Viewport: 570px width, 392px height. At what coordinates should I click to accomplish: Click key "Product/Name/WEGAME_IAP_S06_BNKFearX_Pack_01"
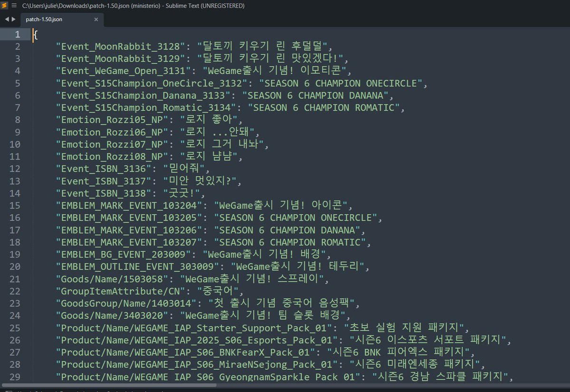185,352
